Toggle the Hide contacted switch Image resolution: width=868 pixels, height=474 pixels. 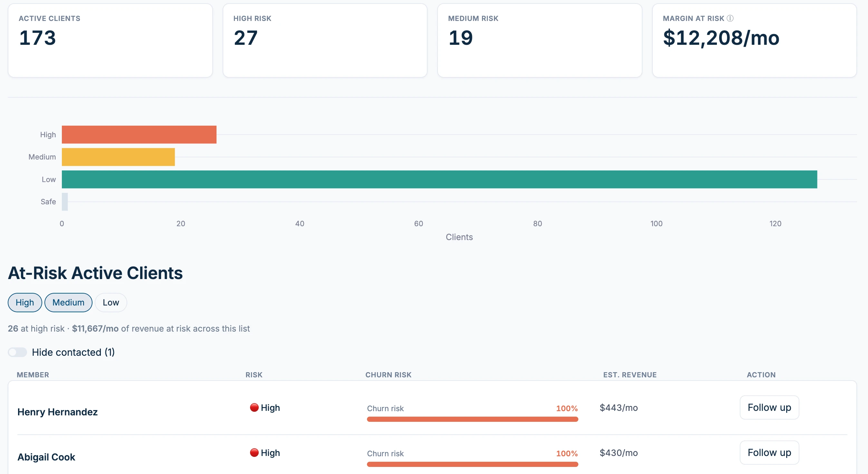[17, 352]
